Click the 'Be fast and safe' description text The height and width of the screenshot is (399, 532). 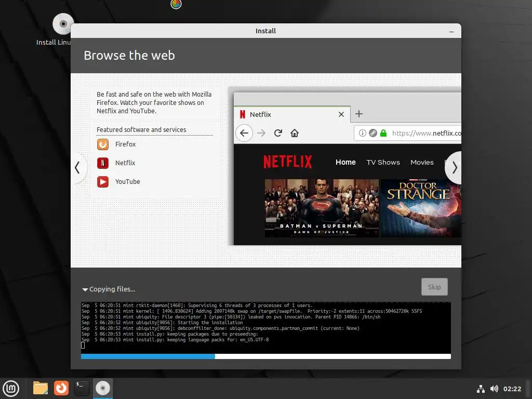click(154, 102)
